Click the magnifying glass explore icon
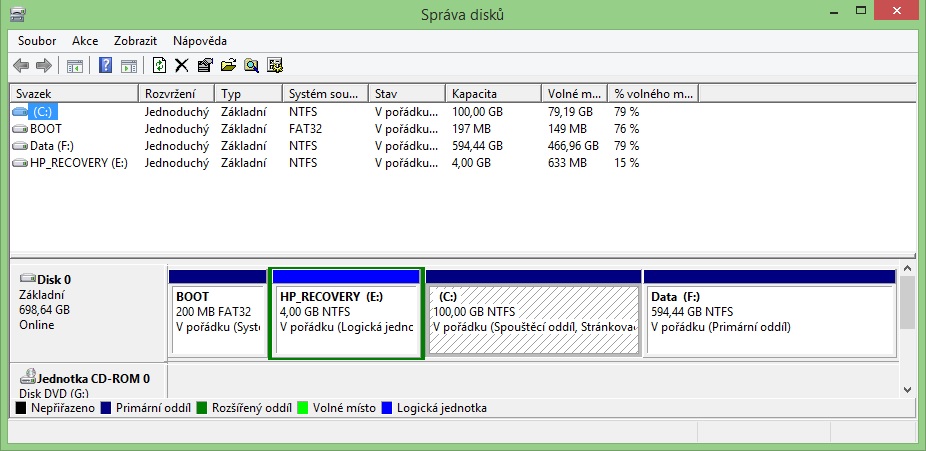Viewport: 926px width, 451px height. click(252, 65)
